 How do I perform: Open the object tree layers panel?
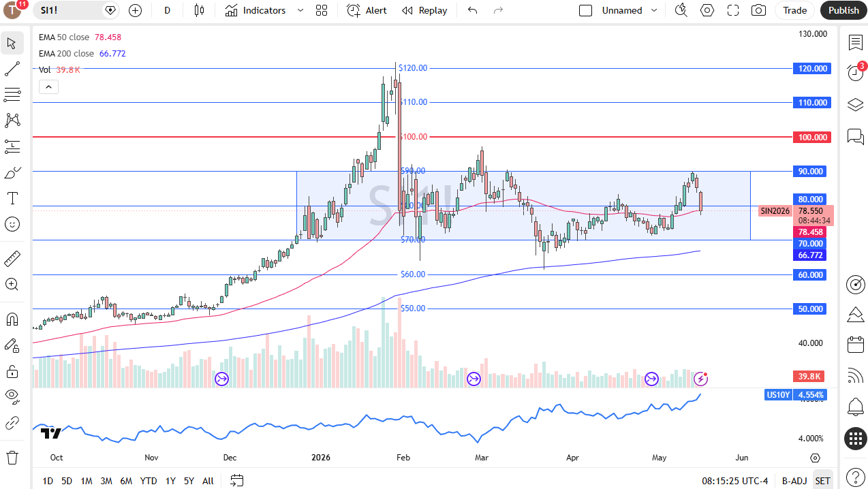click(x=855, y=104)
